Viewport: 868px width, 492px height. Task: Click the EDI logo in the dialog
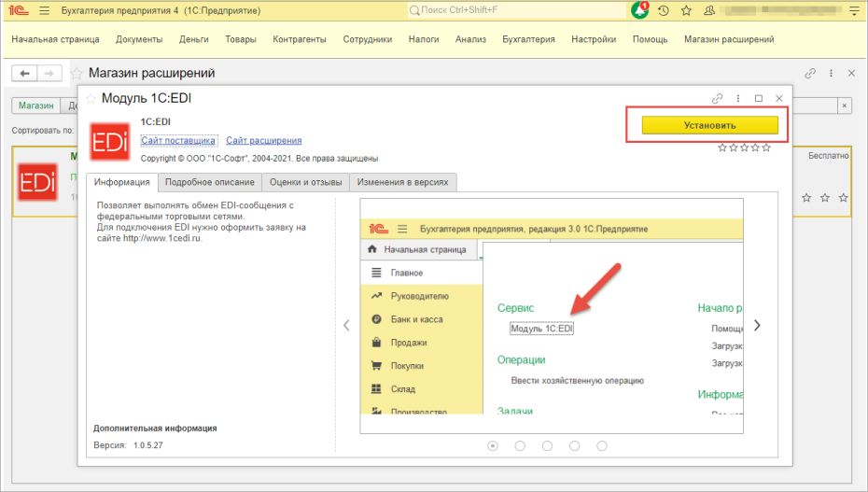click(109, 142)
